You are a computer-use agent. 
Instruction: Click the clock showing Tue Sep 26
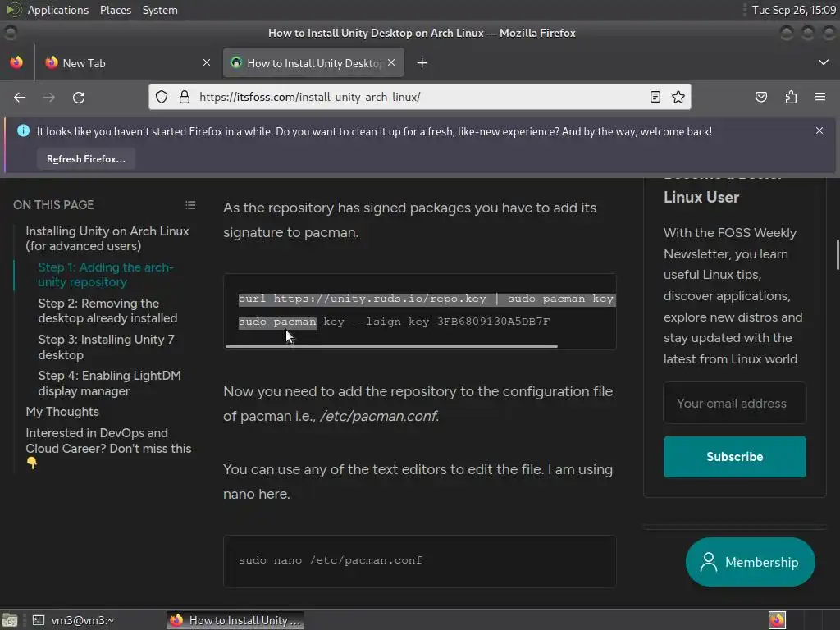(x=794, y=10)
